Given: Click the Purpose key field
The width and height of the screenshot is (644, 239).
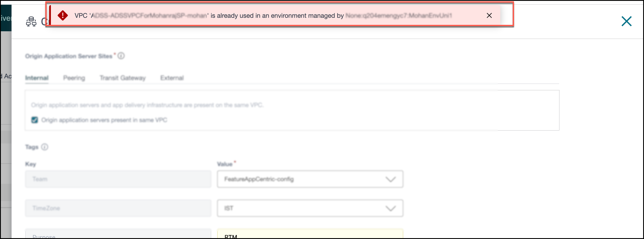Looking at the screenshot, I should pyautogui.click(x=118, y=233).
